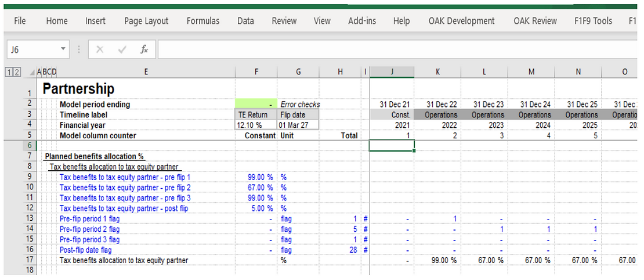Click the Insert Function fx icon
644x280 pixels.
(144, 50)
